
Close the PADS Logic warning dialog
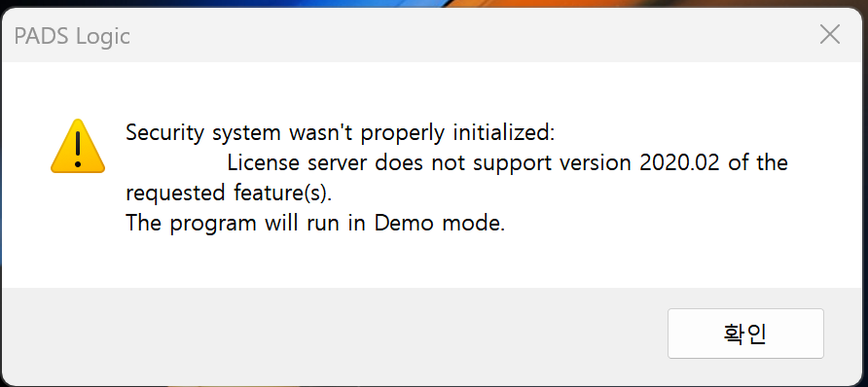(x=829, y=35)
